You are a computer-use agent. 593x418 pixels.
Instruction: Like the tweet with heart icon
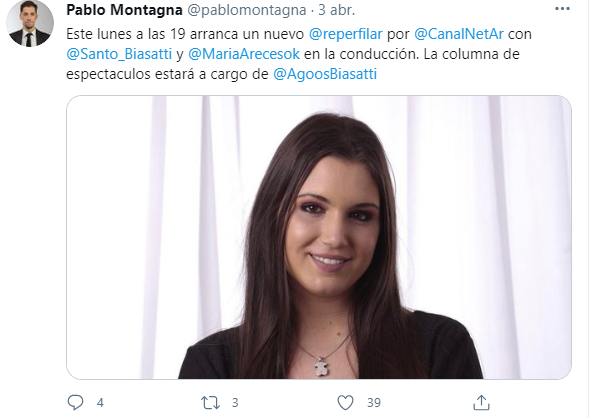[345, 402]
